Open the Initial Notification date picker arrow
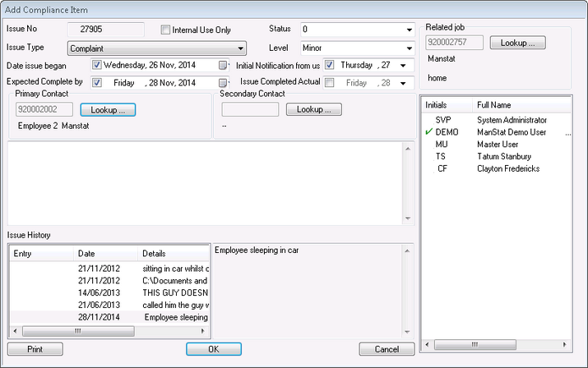 click(403, 66)
